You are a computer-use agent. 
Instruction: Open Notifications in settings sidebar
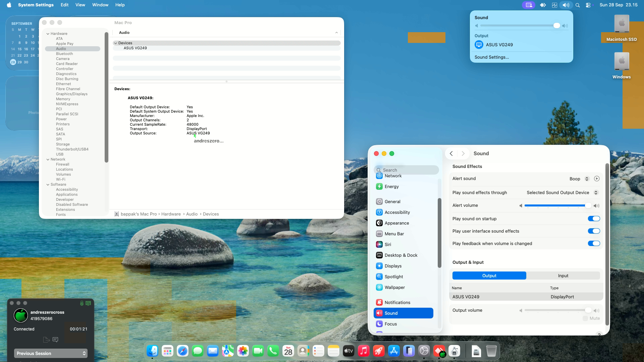(404, 302)
